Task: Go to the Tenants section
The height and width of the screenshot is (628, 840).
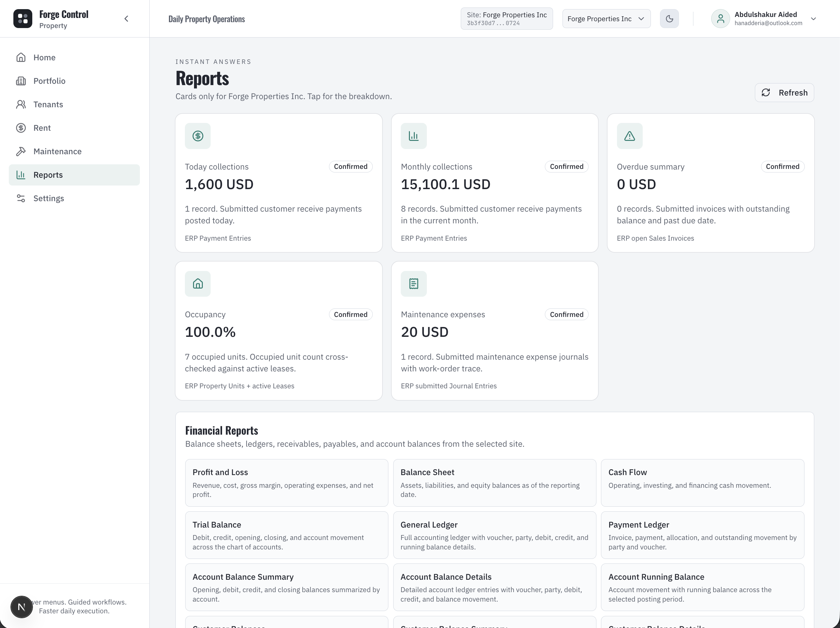Action: [74, 104]
